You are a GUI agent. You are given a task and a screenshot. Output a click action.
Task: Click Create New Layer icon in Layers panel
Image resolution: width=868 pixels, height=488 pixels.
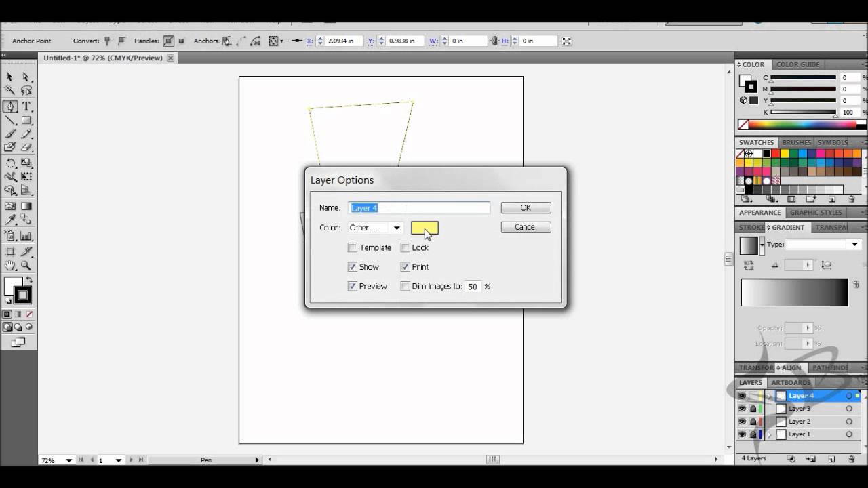click(x=831, y=459)
